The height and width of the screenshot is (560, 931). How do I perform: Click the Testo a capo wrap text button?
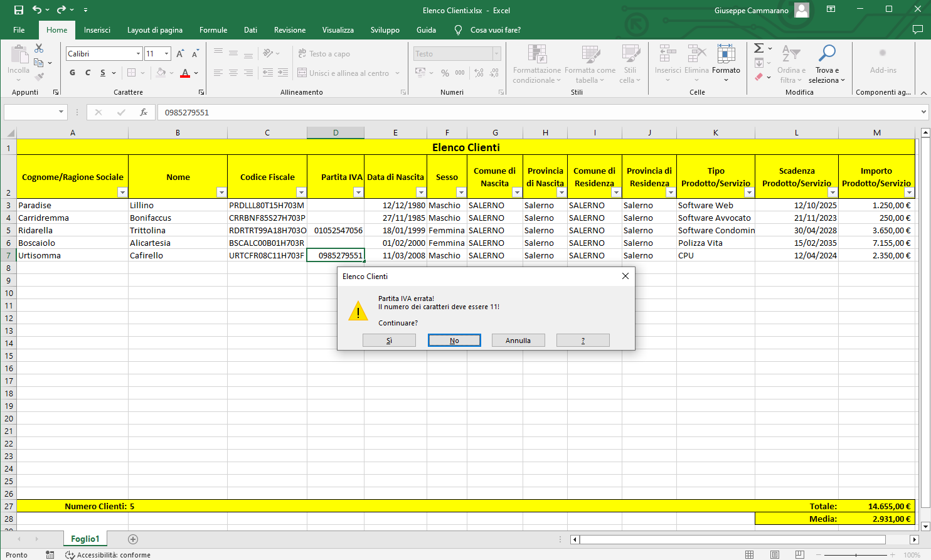(x=324, y=54)
